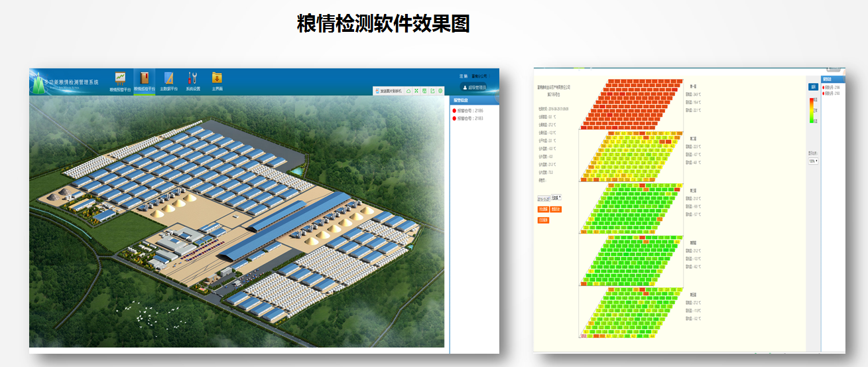The height and width of the screenshot is (367, 868).
Task: Click the green round settings icon
Action: [440, 91]
